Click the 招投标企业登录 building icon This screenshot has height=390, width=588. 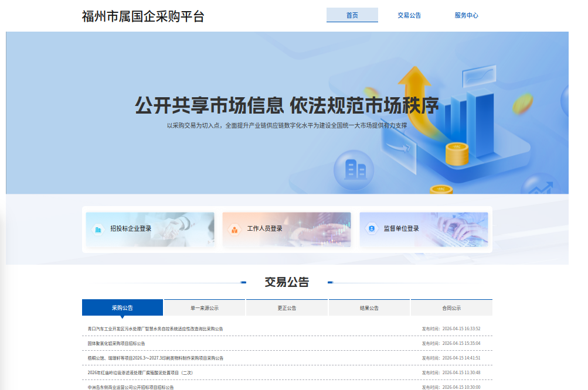pos(97,229)
